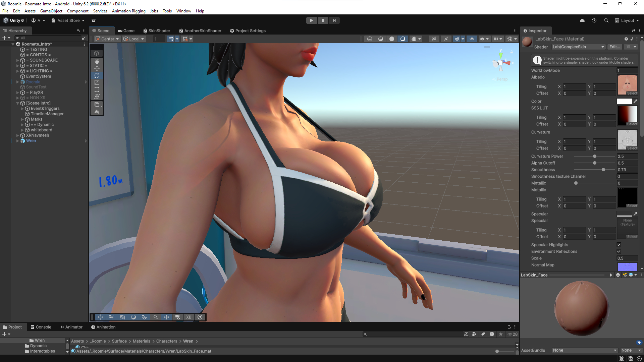Select the Move tool in scene toolbar
The image size is (644, 362).
[97, 68]
